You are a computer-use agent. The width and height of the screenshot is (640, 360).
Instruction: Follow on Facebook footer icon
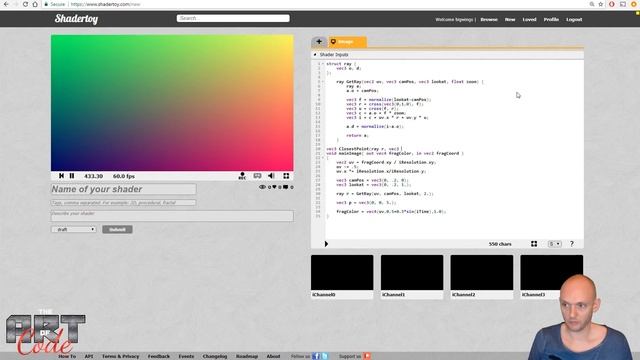(x=316, y=356)
